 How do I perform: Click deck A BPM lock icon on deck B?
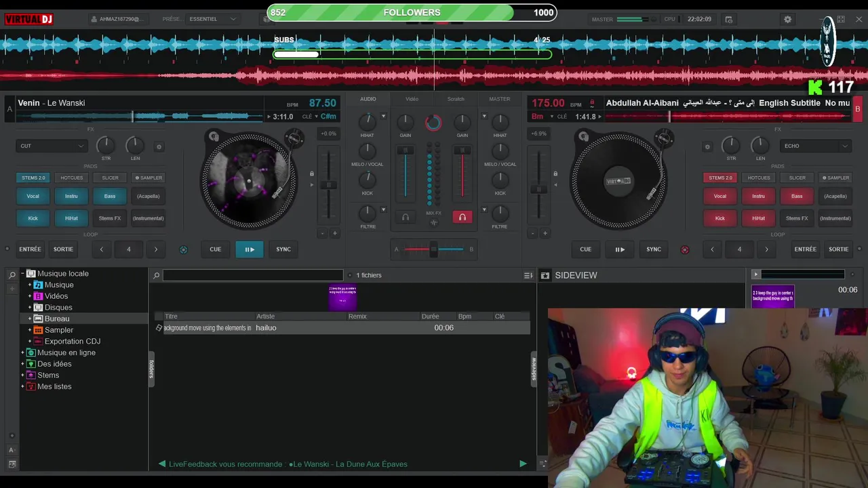(592, 103)
